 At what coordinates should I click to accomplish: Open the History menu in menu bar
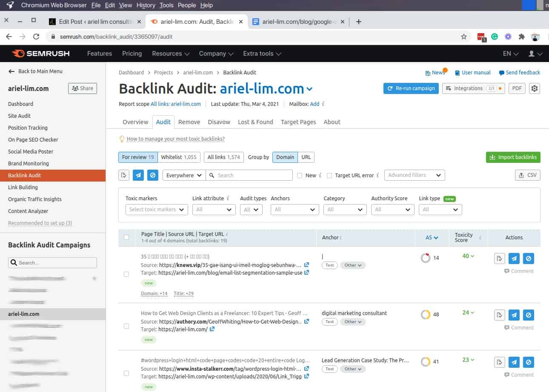tap(146, 5)
